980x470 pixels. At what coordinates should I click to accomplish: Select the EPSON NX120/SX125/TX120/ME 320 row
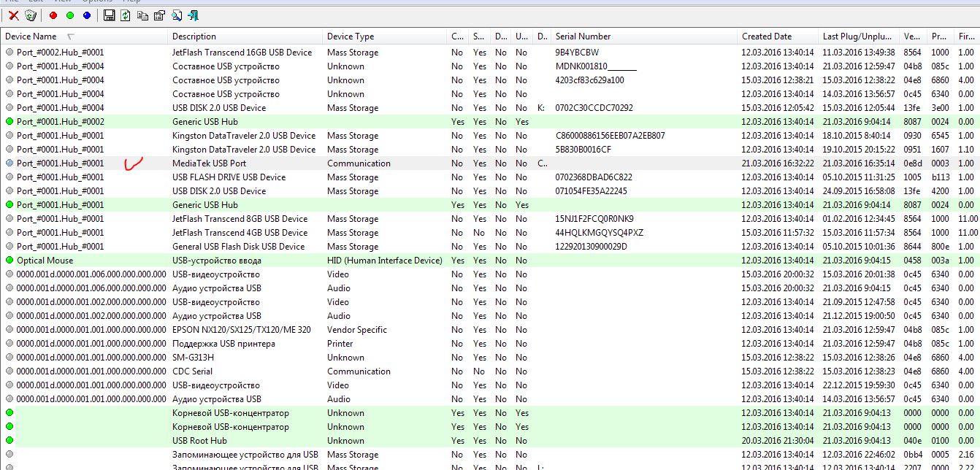[241, 330]
